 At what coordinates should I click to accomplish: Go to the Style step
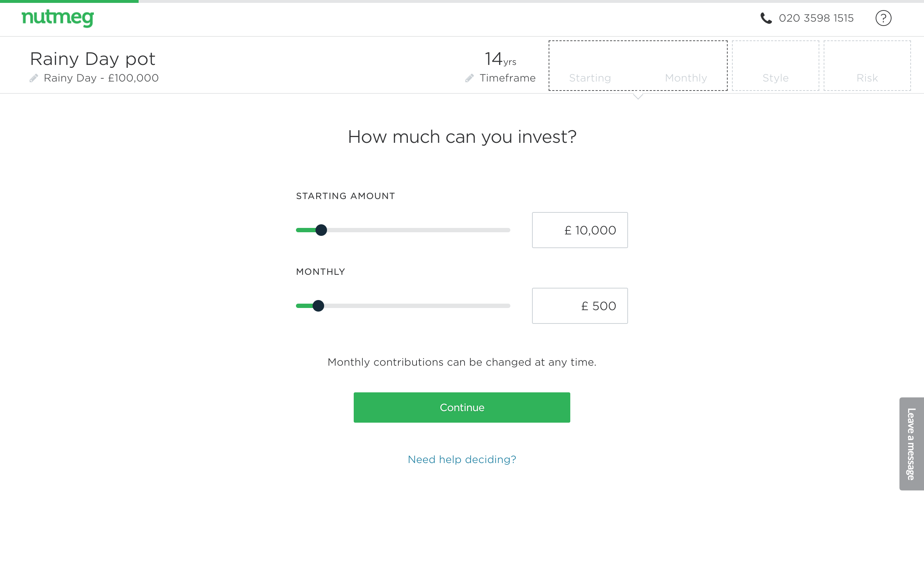coord(775,78)
